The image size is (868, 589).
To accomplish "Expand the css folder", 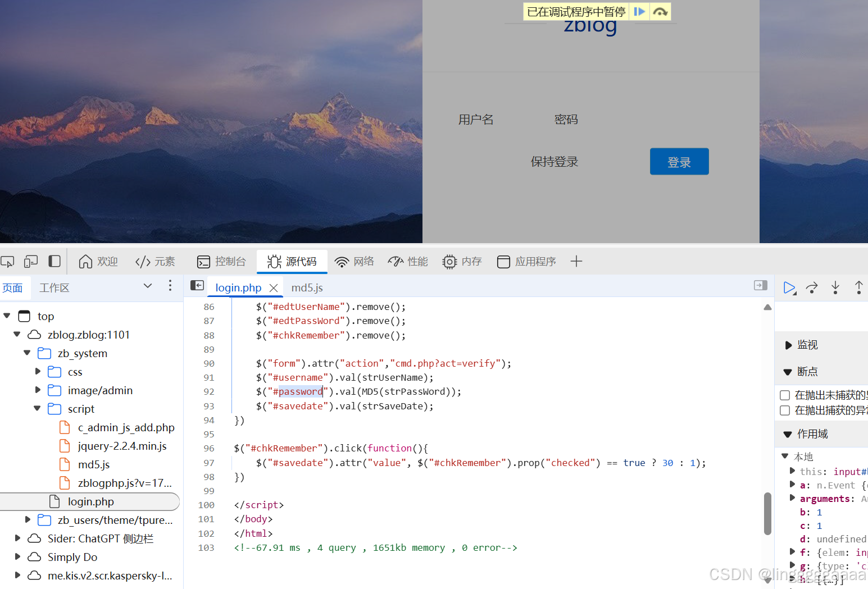I will coord(38,372).
